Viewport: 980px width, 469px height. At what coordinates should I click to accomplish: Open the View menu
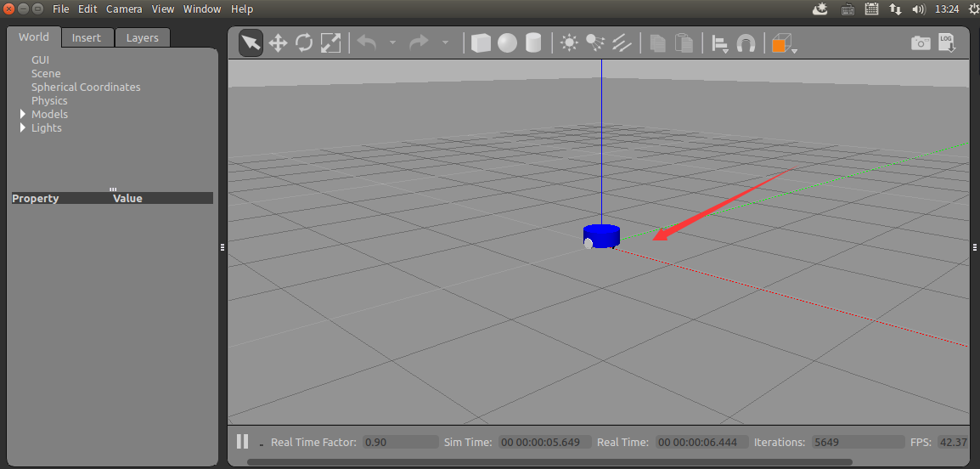[163, 8]
